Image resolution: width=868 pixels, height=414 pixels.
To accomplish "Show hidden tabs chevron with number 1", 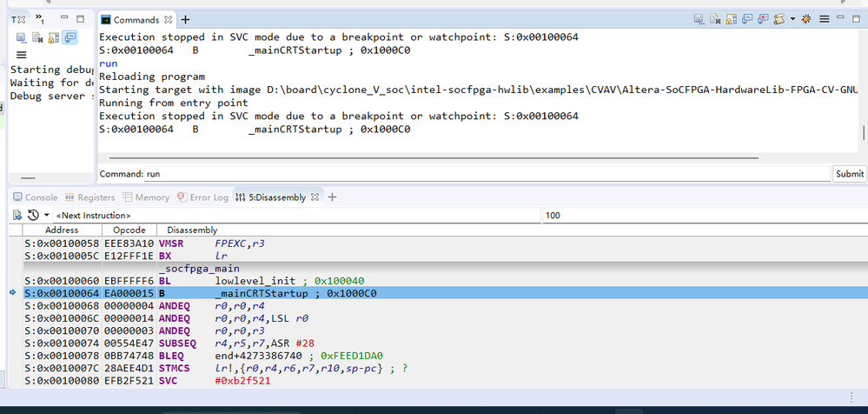I will click(40, 19).
